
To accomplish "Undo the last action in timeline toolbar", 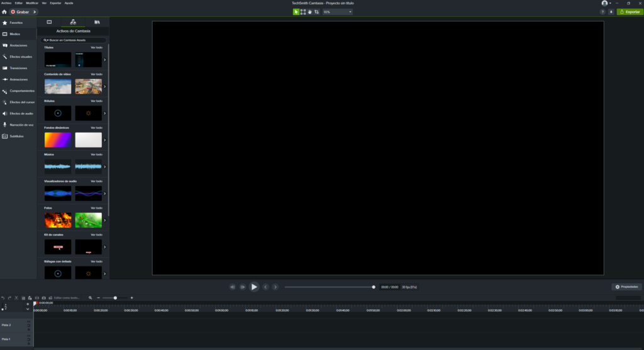I will pyautogui.click(x=3, y=298).
